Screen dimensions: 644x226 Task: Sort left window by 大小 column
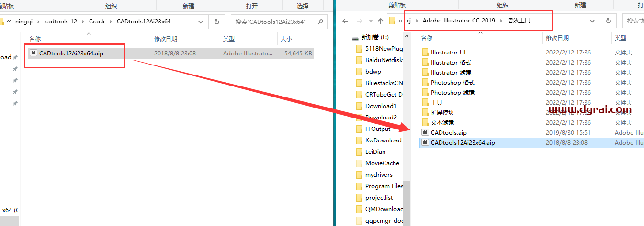coord(285,38)
